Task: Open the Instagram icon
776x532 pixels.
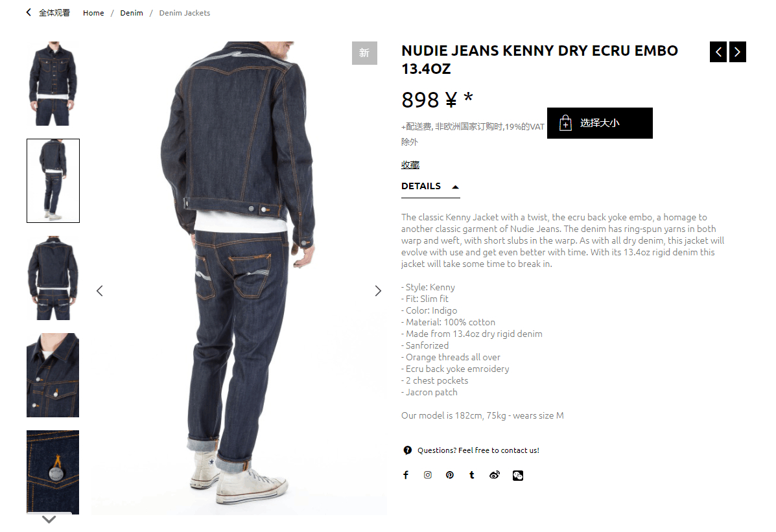Action: pyautogui.click(x=428, y=475)
